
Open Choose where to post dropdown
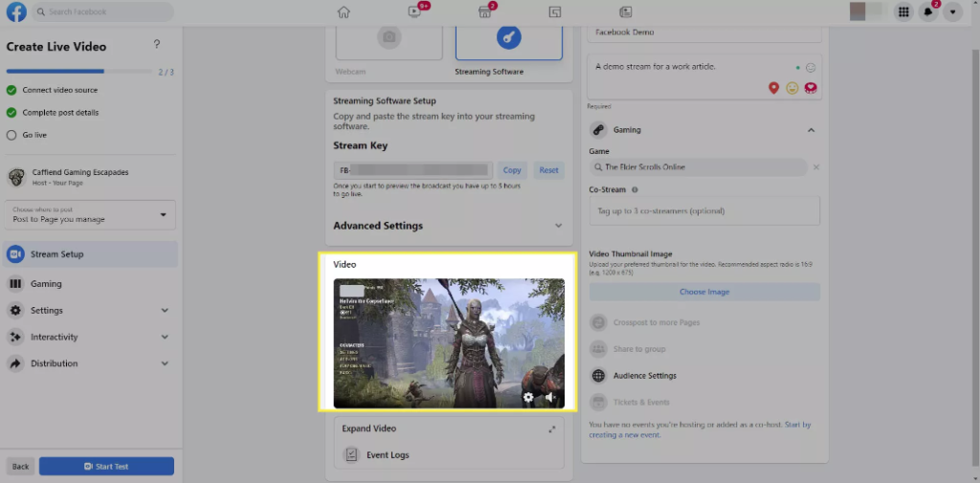90,215
